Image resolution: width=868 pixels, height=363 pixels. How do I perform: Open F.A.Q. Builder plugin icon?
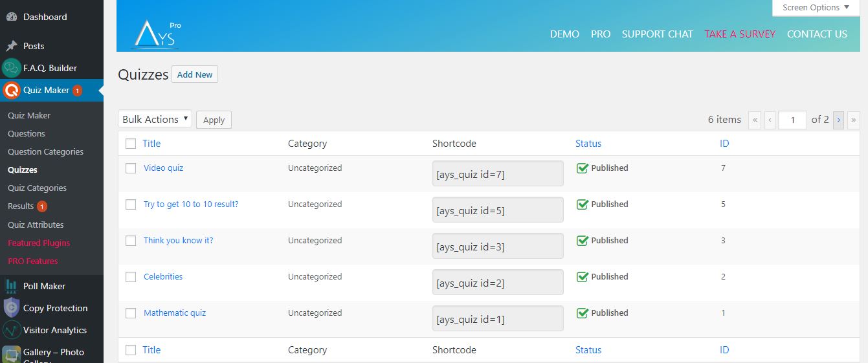click(x=12, y=68)
